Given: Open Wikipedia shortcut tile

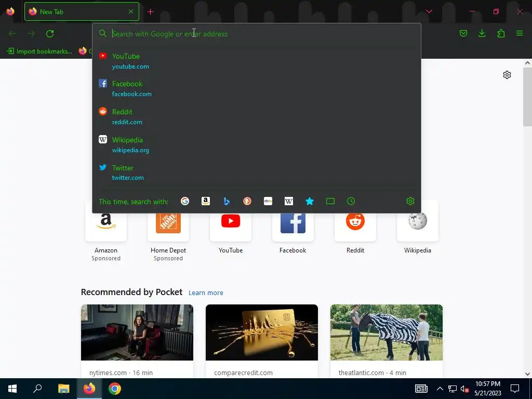Looking at the screenshot, I should [x=418, y=228].
